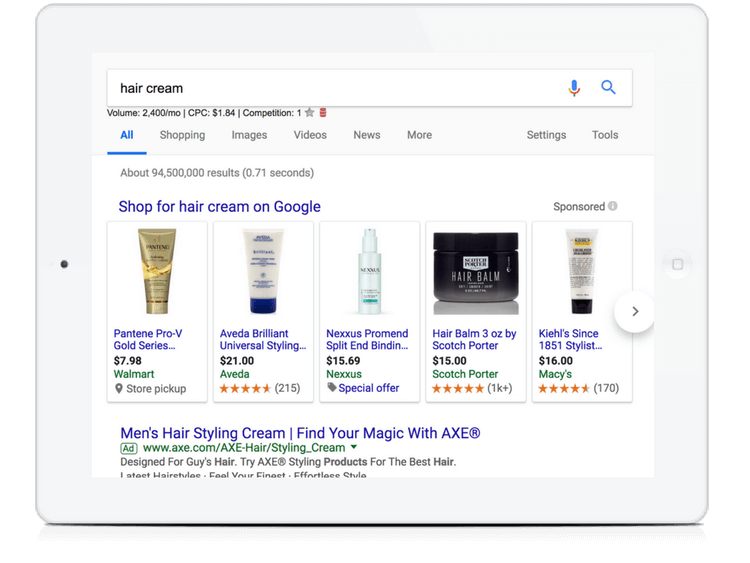Expand the AXE ad URL dropdown arrow
The width and height of the screenshot is (750, 563).
tap(354, 448)
